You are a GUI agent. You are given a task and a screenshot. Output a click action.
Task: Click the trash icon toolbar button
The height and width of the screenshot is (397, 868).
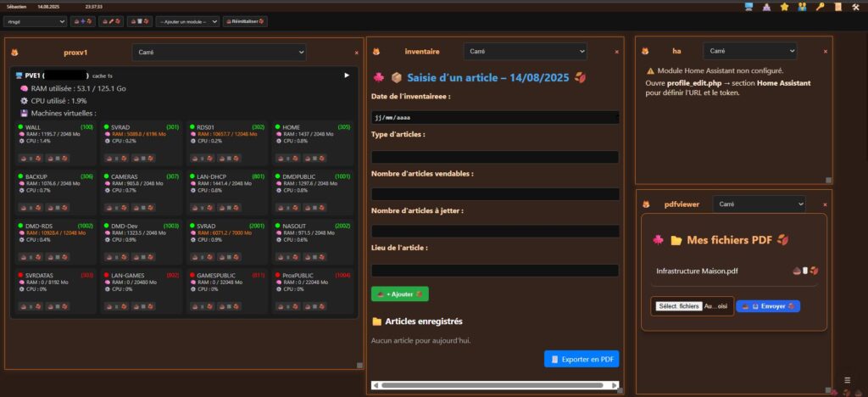tap(139, 21)
